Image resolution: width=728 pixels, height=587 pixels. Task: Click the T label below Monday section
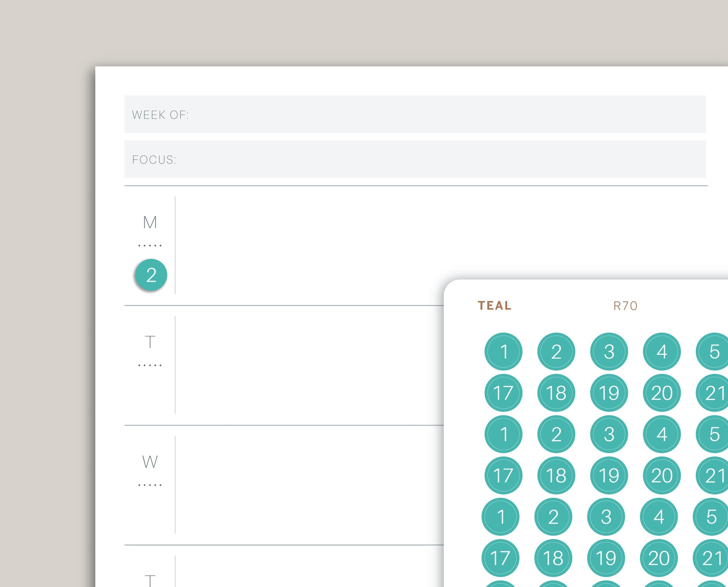(150, 342)
